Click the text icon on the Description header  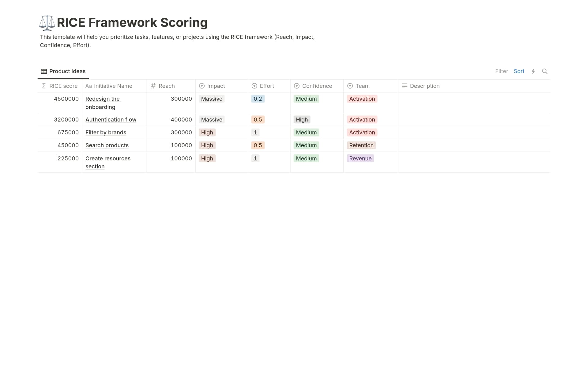click(x=404, y=86)
